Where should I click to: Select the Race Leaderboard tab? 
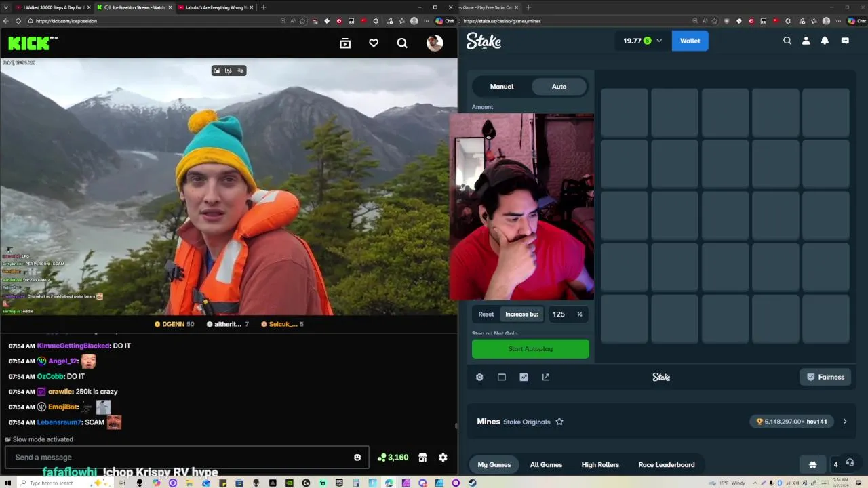(x=667, y=465)
